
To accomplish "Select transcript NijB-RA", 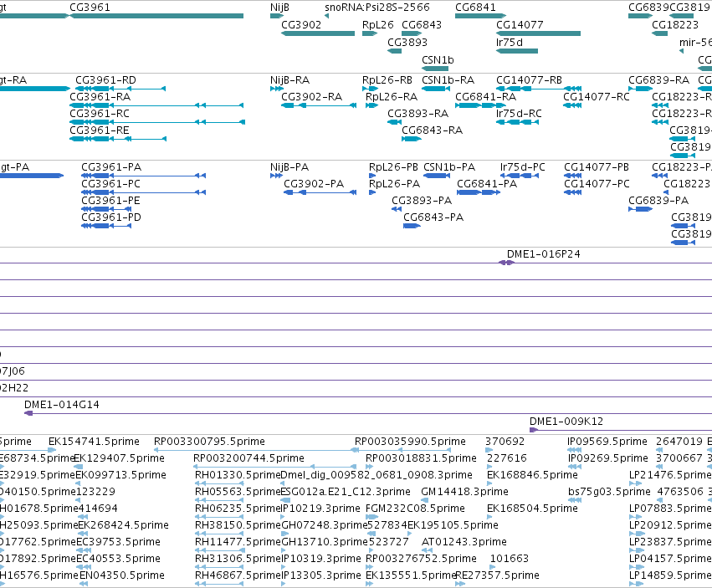I will click(289, 80).
